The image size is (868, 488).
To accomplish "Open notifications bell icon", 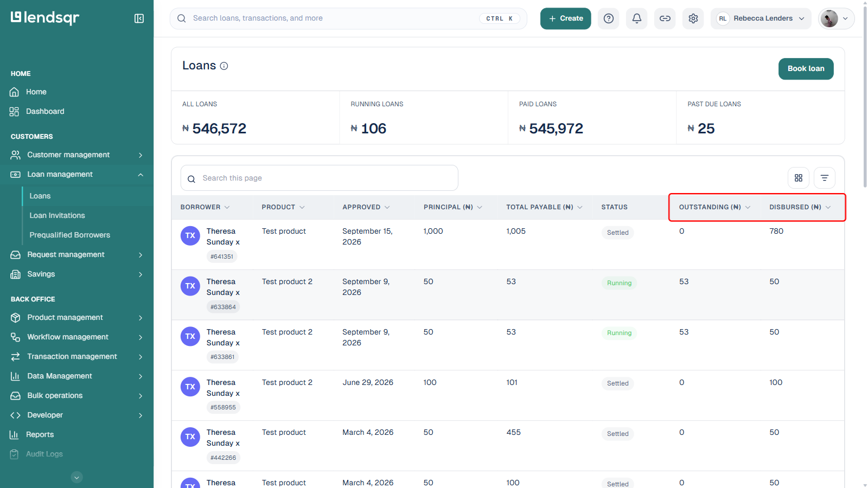I will tap(637, 18).
